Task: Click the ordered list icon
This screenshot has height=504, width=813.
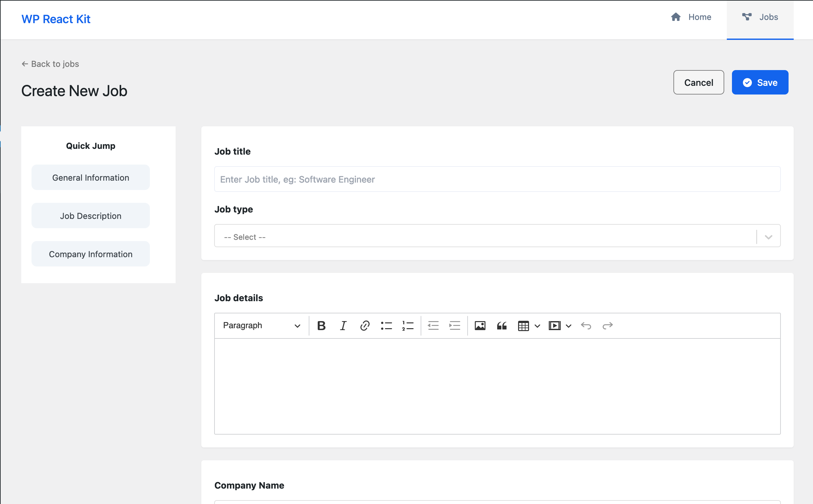Action: [x=408, y=325]
